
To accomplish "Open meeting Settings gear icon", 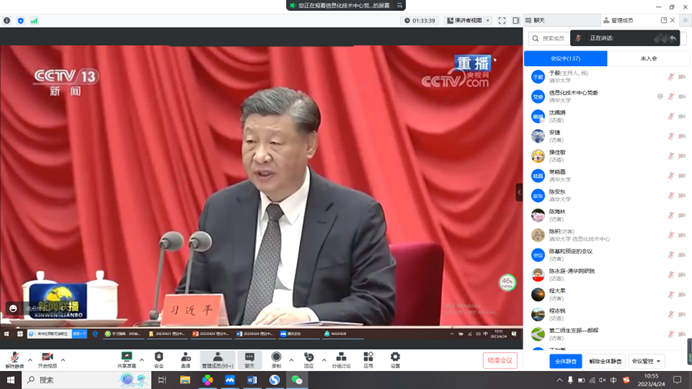I will click(x=395, y=359).
